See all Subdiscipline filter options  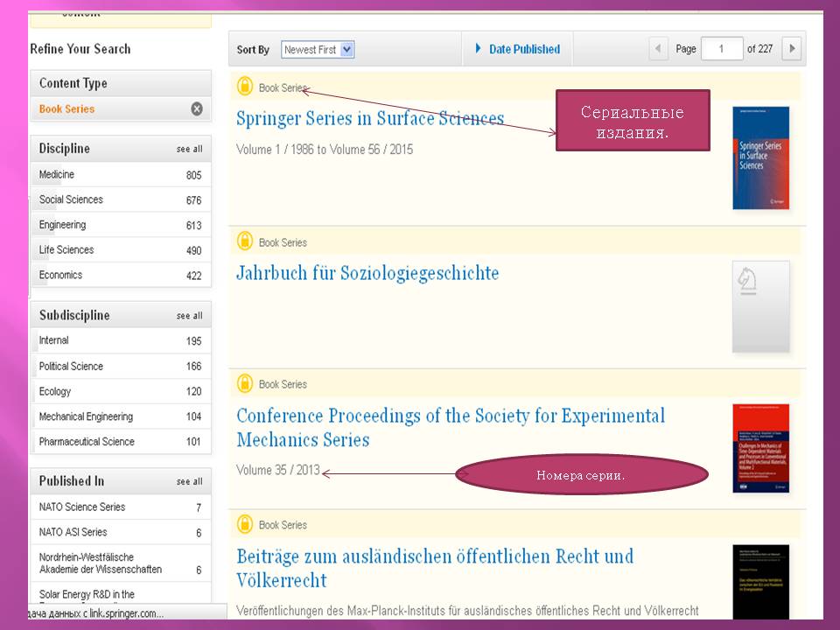(189, 316)
